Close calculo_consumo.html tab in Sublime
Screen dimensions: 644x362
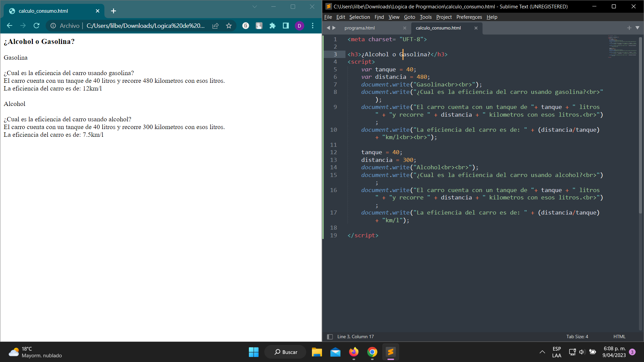pyautogui.click(x=476, y=28)
